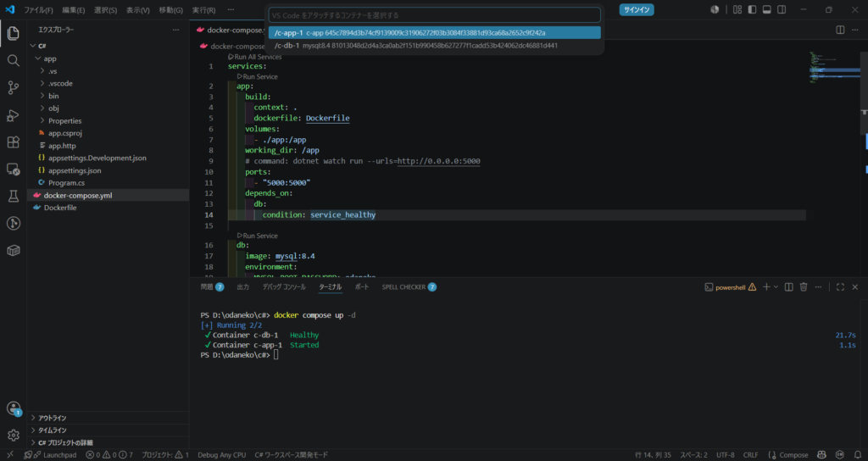The width and height of the screenshot is (868, 461).
Task: Open the ファイル(F) menu
Action: (x=38, y=10)
